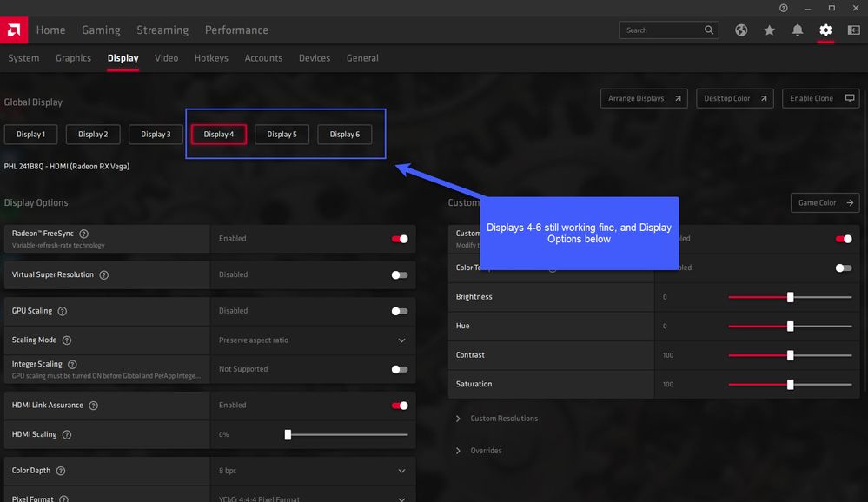The image size is (868, 502).
Task: Open the web browser globe icon
Action: 741,30
